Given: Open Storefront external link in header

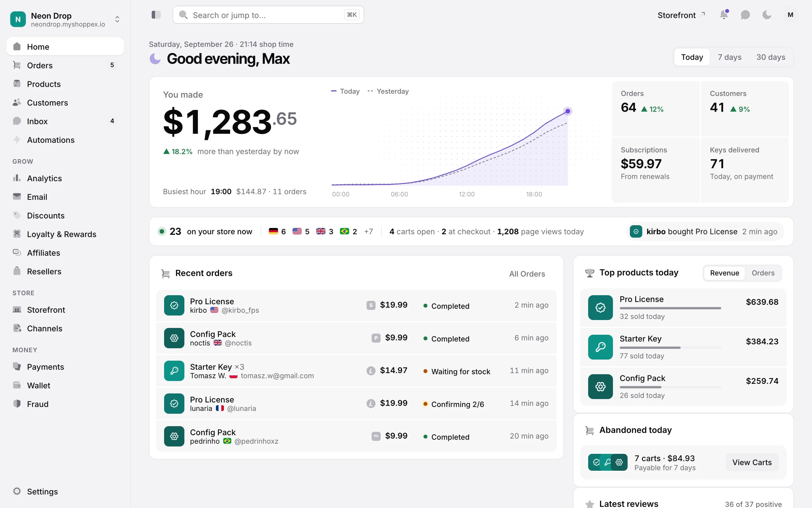Looking at the screenshot, I should tap(681, 15).
